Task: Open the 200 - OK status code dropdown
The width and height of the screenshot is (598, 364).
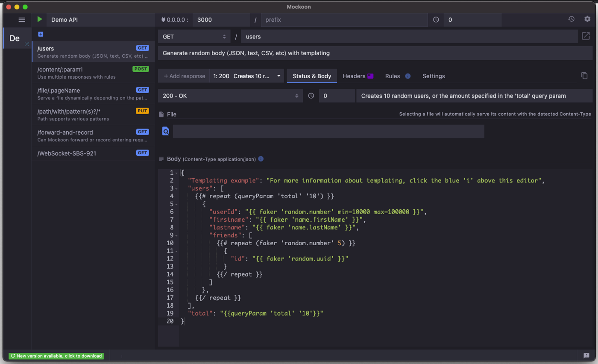Action: click(230, 96)
